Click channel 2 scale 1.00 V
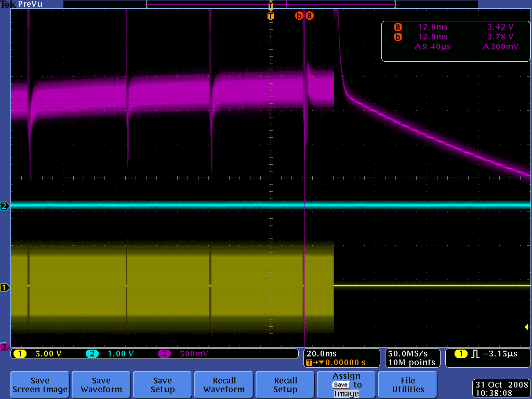The image size is (532, 399). (121, 354)
